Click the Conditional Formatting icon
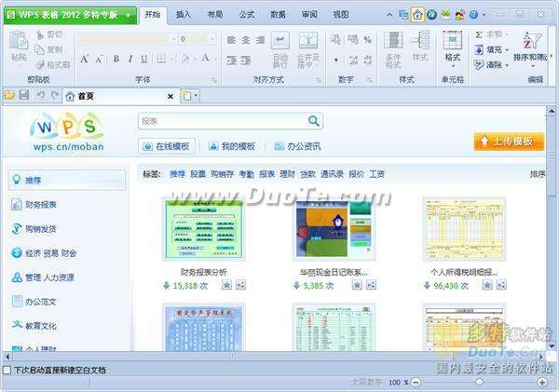 click(393, 40)
